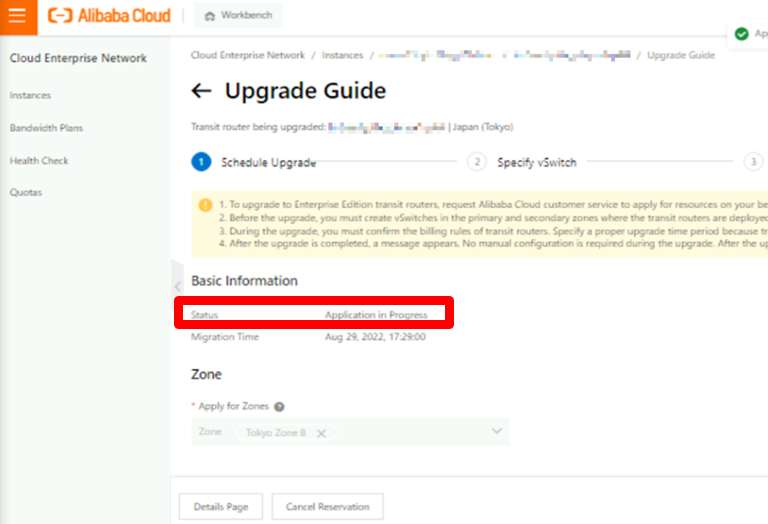Go back using the arrow beside Upgrade Guide
Image resolution: width=768 pixels, height=524 pixels.
point(201,91)
